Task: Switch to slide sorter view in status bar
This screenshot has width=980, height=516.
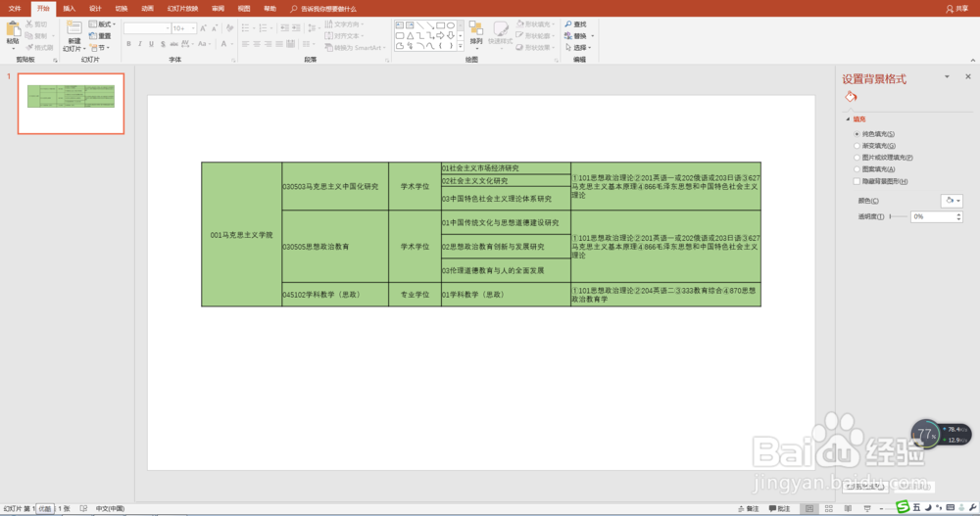Action: pos(829,509)
